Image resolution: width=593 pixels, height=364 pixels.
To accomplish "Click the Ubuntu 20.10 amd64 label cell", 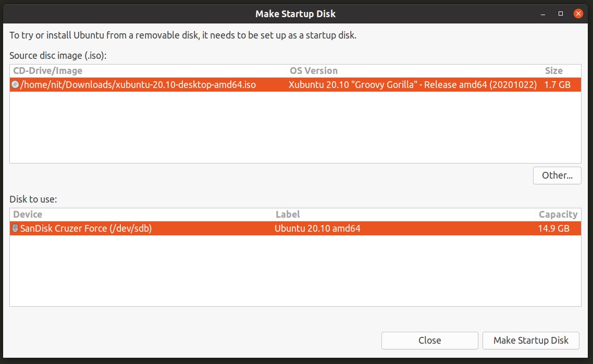I will tap(317, 228).
